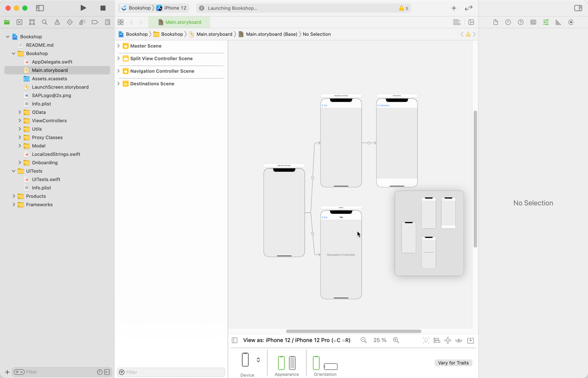Click the Run (play) button
The width and height of the screenshot is (588, 378).
point(83,8)
